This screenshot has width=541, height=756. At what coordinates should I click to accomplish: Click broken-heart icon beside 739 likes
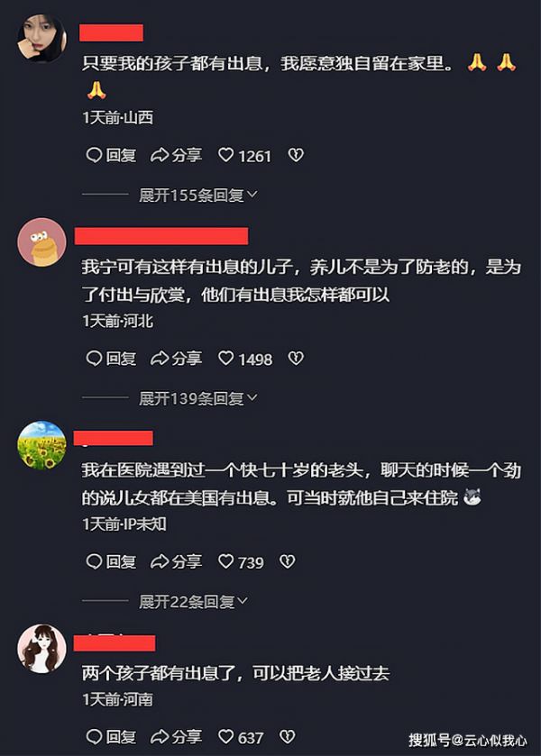(x=288, y=561)
